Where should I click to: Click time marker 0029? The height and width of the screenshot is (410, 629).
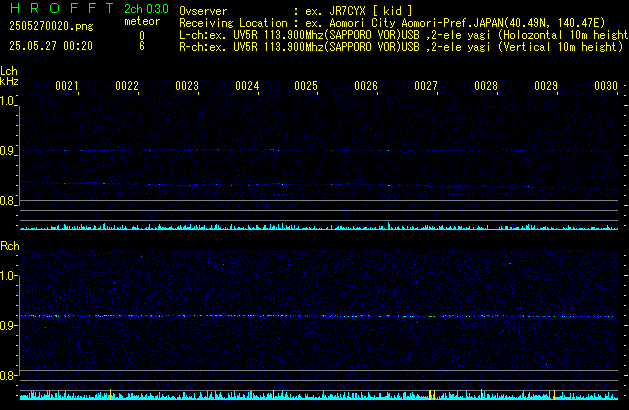[546, 86]
